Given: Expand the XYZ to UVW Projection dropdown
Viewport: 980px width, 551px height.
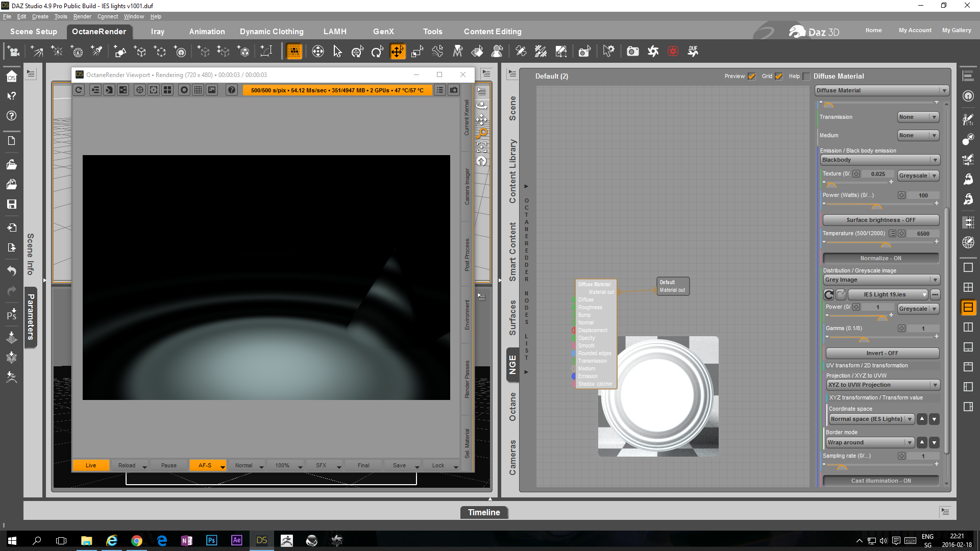Looking at the screenshot, I should (x=883, y=385).
